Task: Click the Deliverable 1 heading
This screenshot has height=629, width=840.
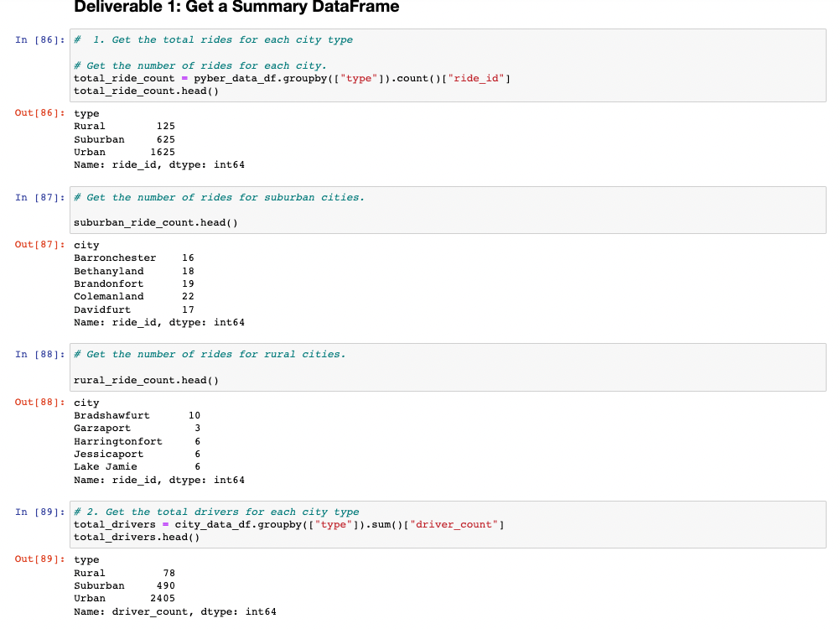Action: [236, 7]
